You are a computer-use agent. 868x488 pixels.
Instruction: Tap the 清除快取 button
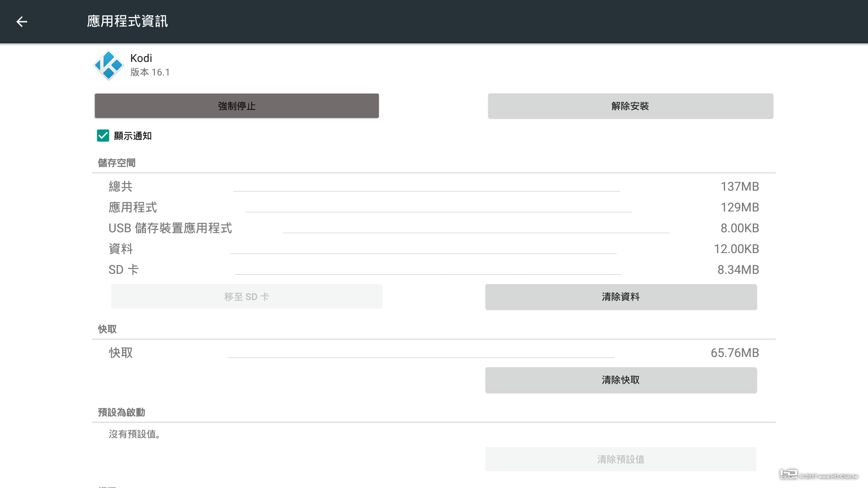point(621,380)
